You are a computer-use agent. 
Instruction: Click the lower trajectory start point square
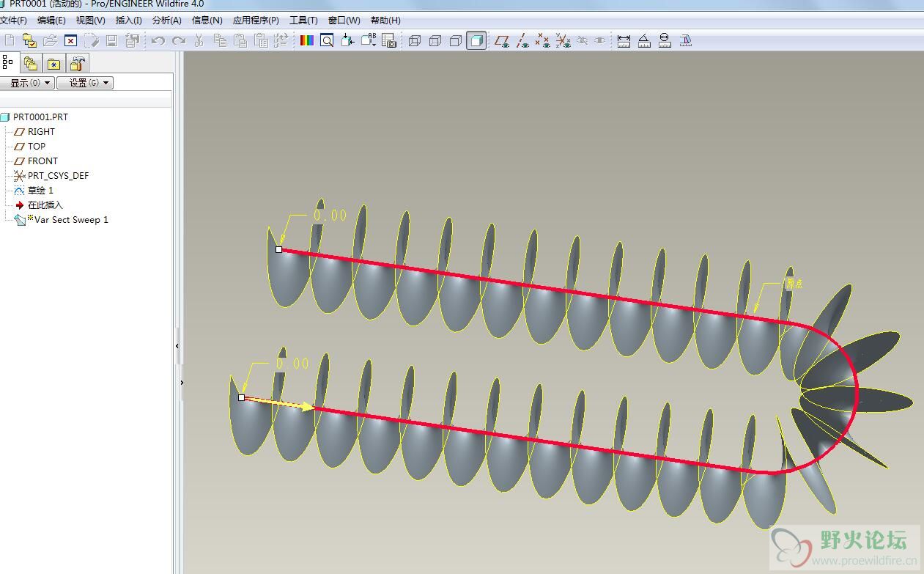(x=241, y=397)
